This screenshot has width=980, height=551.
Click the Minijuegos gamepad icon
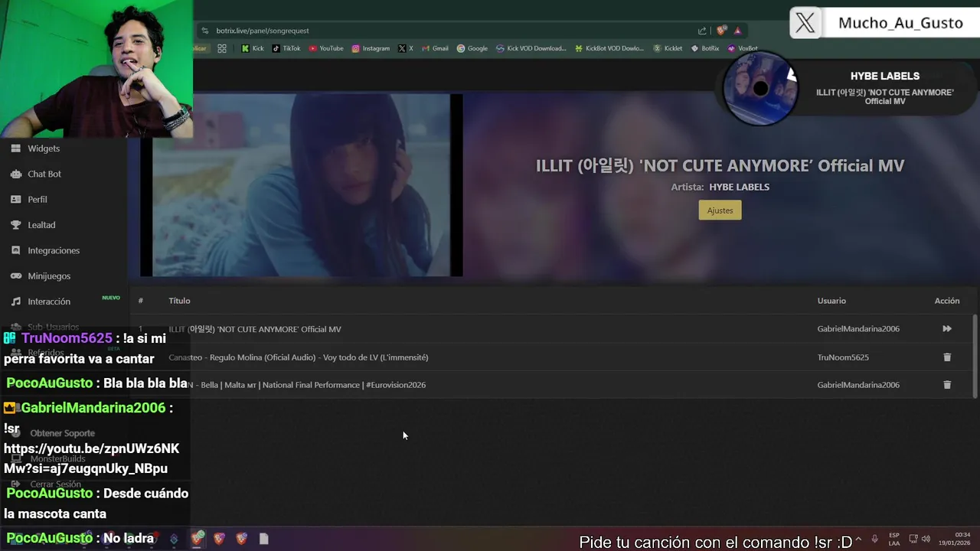pyautogui.click(x=15, y=275)
